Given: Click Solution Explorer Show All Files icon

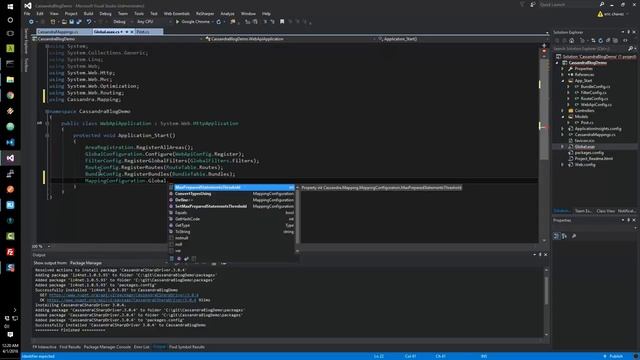Looking at the screenshot, I should coord(616,40).
